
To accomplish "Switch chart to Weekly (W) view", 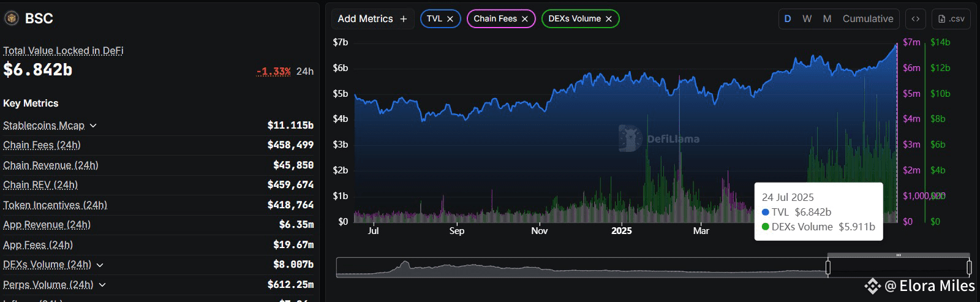I will tap(807, 19).
